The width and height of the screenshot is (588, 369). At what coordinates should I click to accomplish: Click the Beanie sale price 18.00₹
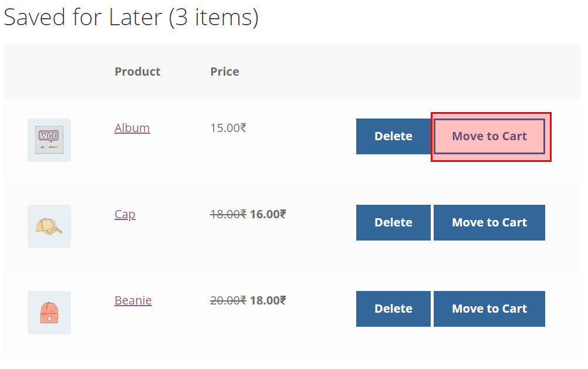pyautogui.click(x=268, y=300)
